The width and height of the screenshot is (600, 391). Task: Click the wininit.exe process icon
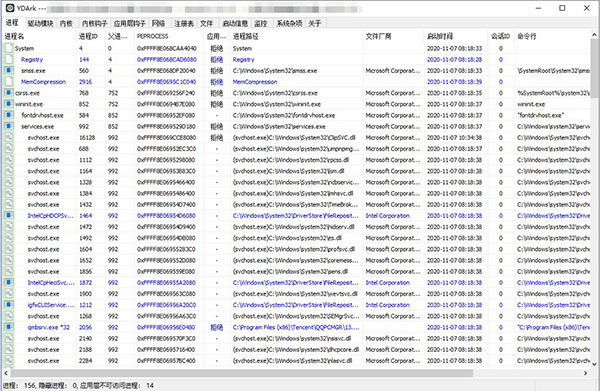click(x=9, y=104)
